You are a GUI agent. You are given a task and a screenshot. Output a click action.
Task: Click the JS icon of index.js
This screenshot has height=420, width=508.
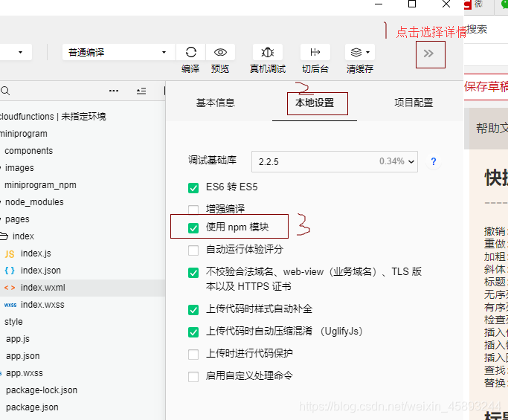point(10,254)
